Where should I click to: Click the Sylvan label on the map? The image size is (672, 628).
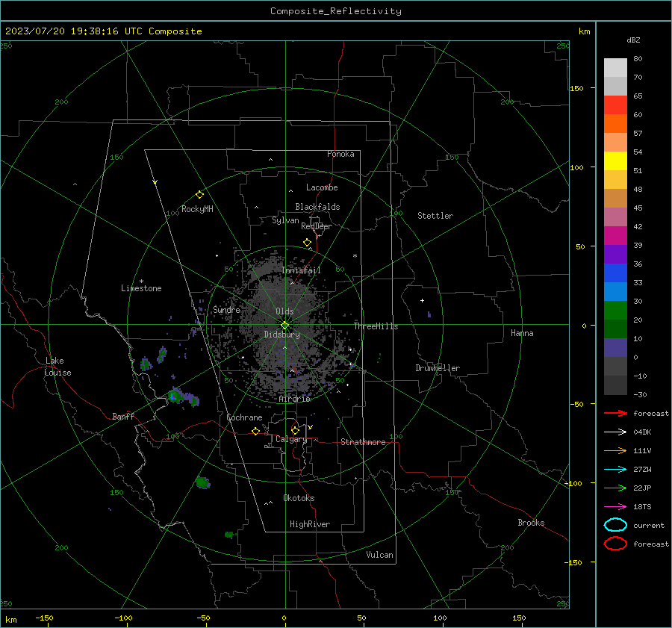285,220
